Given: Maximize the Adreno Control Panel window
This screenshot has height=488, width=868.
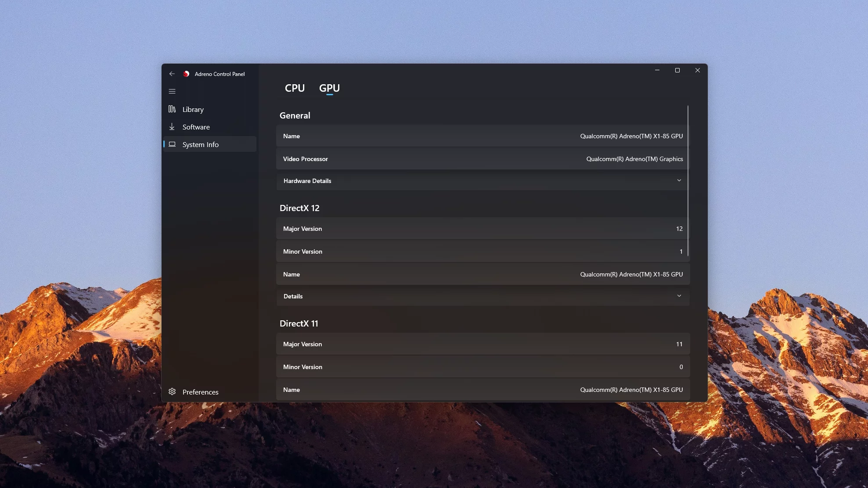Looking at the screenshot, I should pos(677,70).
